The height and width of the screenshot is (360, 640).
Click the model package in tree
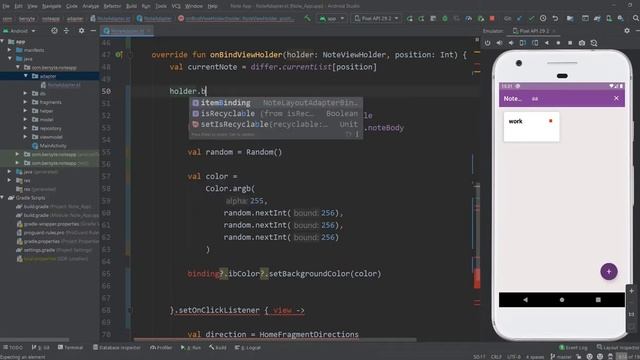click(x=43, y=120)
